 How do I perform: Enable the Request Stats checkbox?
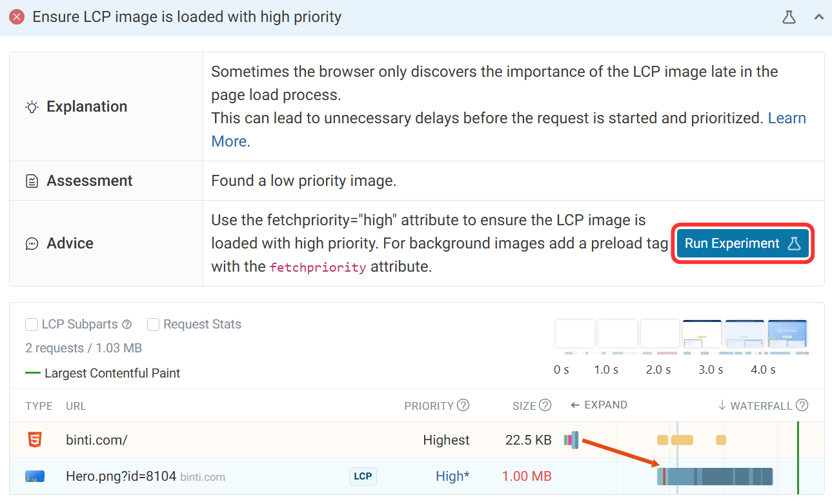tap(153, 324)
